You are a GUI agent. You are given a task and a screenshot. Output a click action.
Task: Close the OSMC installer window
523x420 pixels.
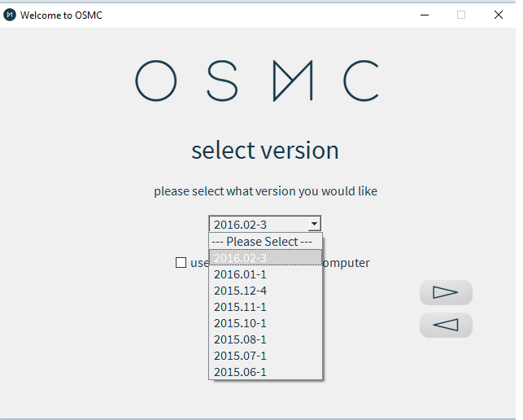point(499,15)
